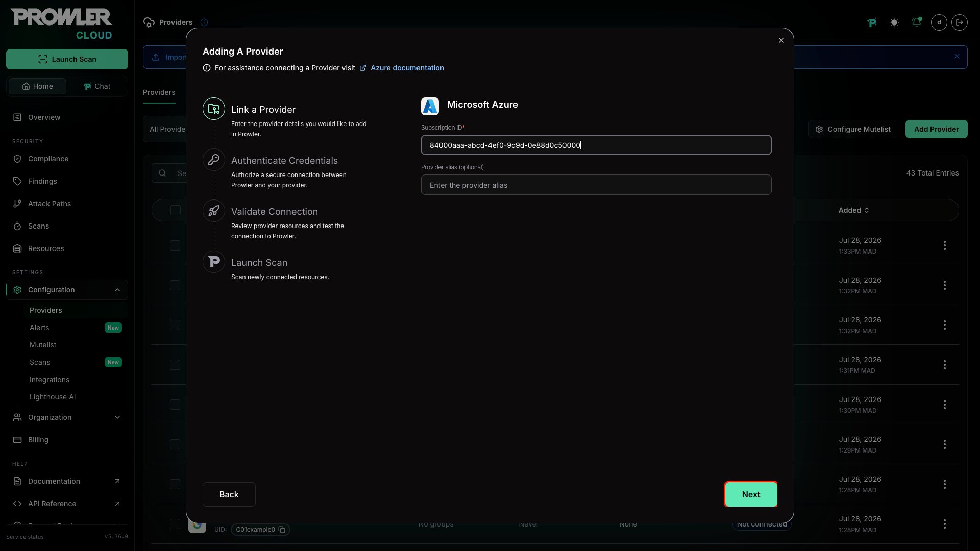This screenshot has width=980, height=551.
Task: Click the Configuration gear icon
Action: coord(17,290)
